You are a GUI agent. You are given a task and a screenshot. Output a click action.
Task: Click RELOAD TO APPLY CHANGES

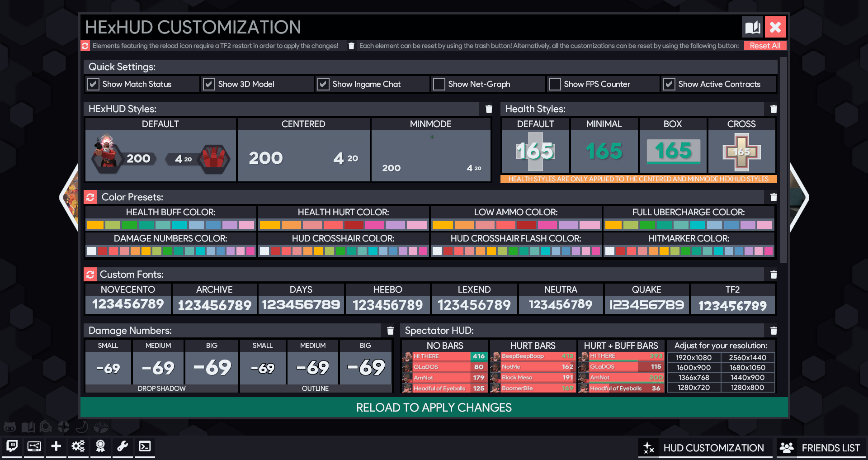[x=434, y=408]
